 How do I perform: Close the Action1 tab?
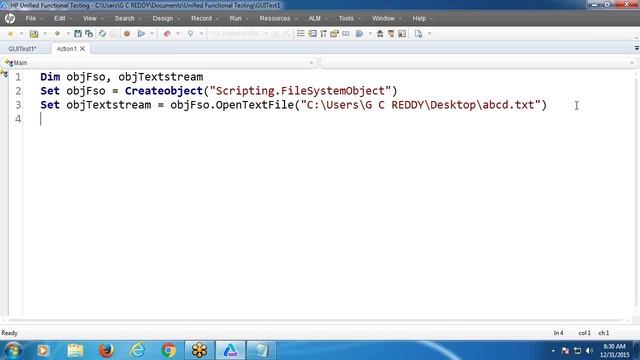[82, 49]
